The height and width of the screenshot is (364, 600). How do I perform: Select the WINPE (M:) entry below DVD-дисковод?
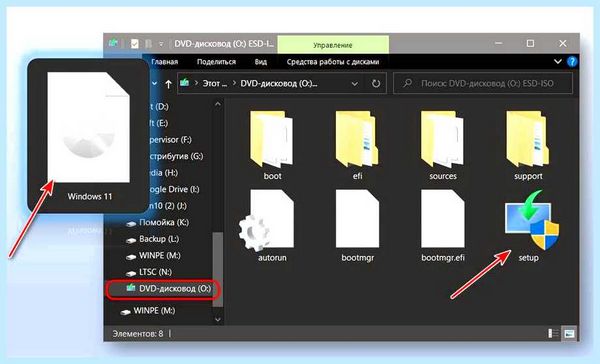154,310
